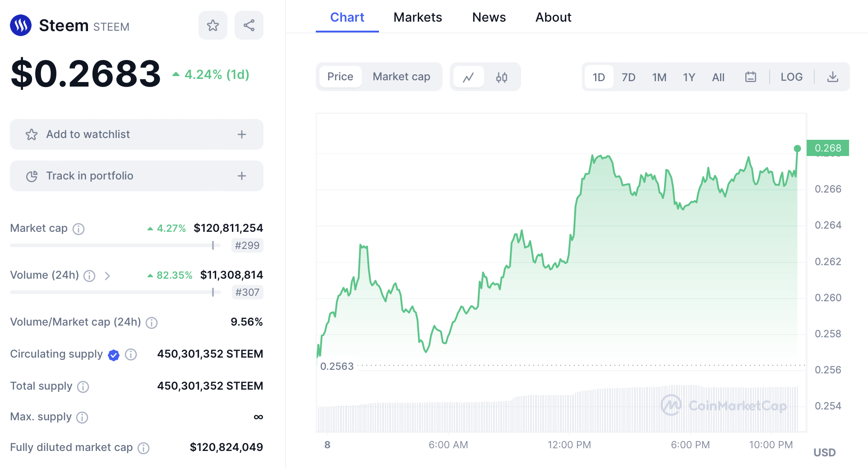This screenshot has height=469, width=868.
Task: Open the calendar date range picker
Action: click(x=750, y=77)
